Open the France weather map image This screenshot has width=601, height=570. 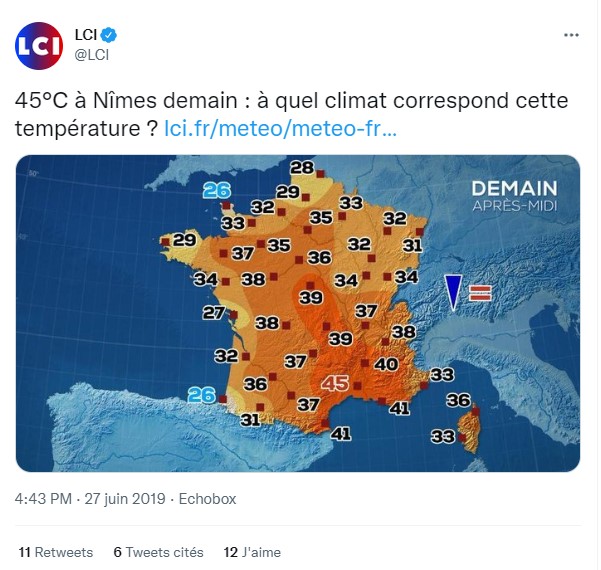pos(298,312)
